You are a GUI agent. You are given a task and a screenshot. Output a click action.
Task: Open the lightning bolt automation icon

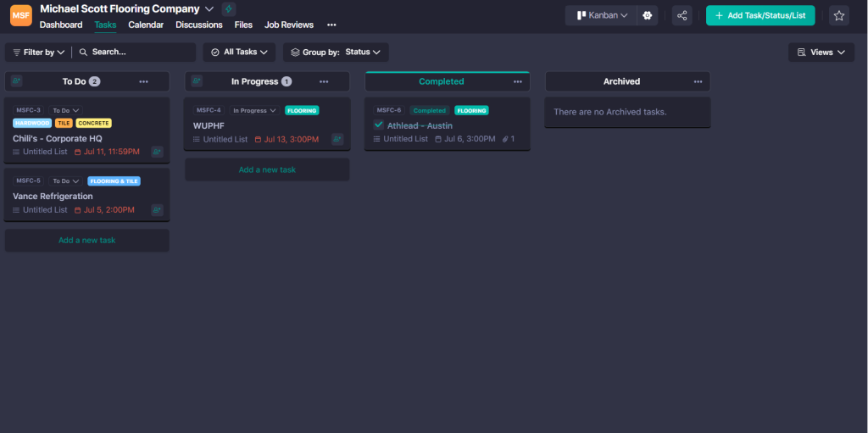[x=229, y=8]
